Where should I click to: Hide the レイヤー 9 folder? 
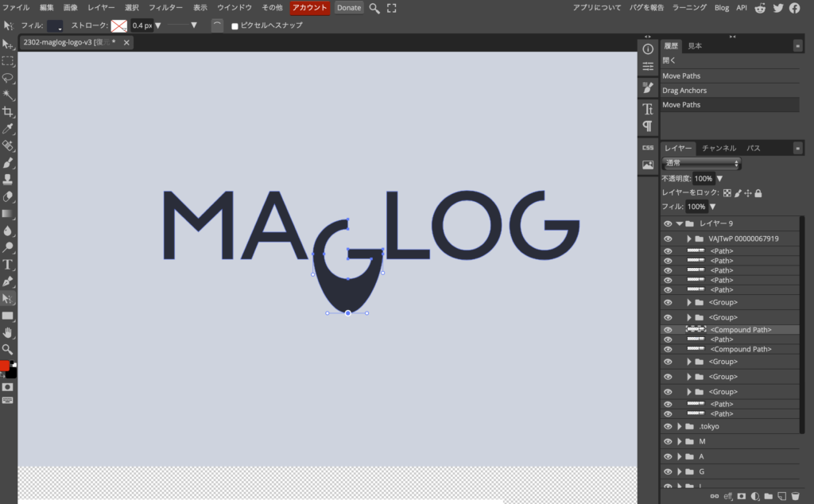point(668,223)
